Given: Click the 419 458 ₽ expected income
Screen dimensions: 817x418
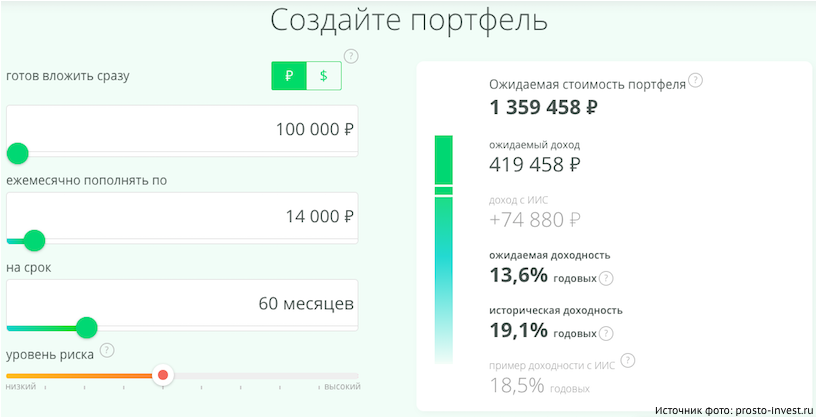Looking at the screenshot, I should (535, 165).
